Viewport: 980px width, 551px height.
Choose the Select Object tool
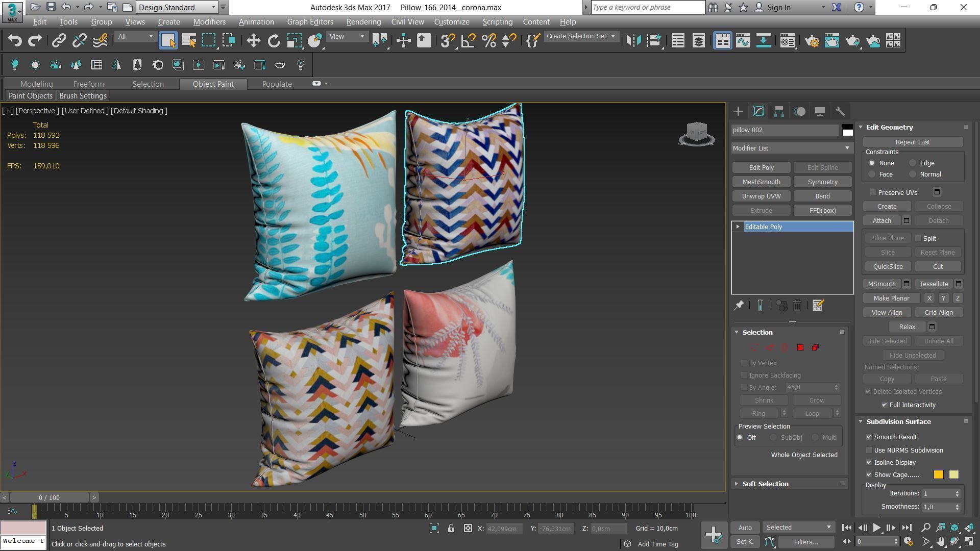coord(168,41)
